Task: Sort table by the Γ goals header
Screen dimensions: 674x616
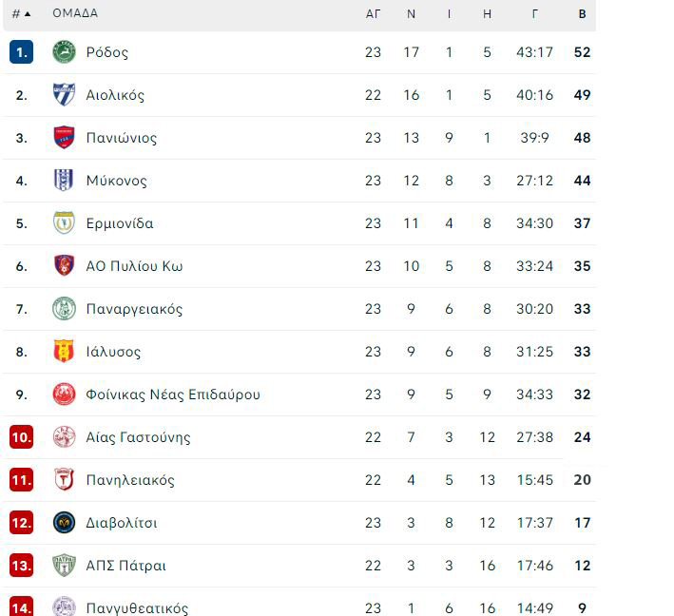Action: 534,13
